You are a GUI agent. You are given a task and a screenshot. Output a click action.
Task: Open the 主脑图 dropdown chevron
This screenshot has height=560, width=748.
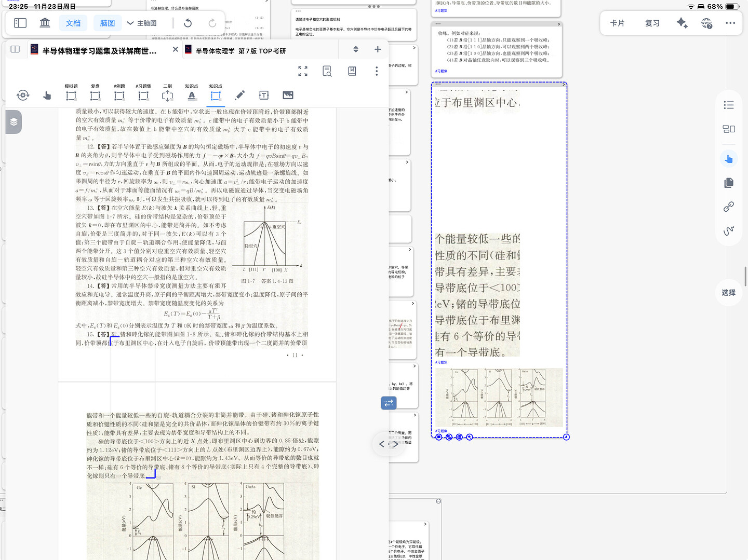click(130, 23)
